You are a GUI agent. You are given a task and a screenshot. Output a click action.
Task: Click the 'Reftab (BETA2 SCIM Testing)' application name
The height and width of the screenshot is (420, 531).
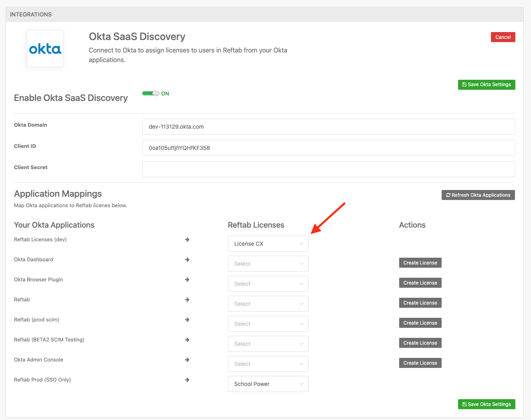49,340
